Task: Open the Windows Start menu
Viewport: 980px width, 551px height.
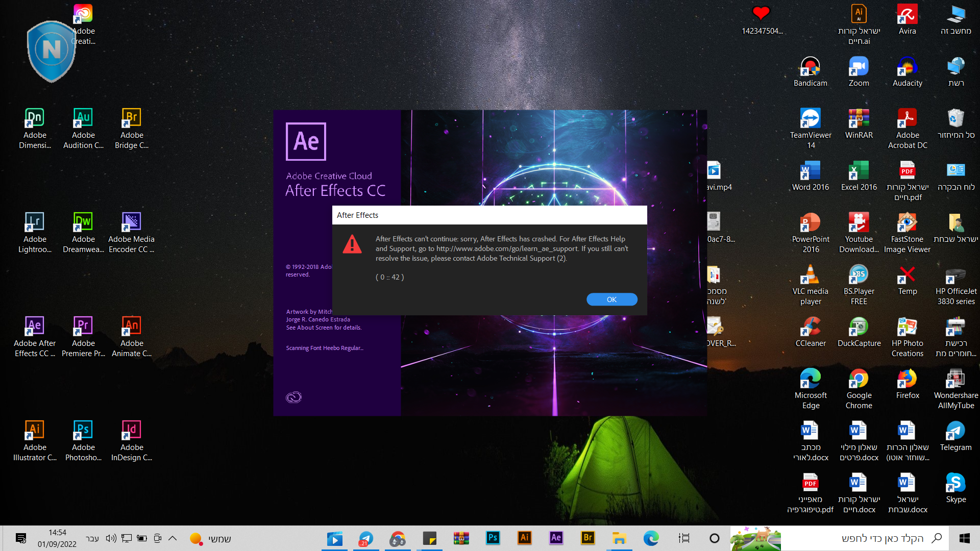Action: coord(964,538)
